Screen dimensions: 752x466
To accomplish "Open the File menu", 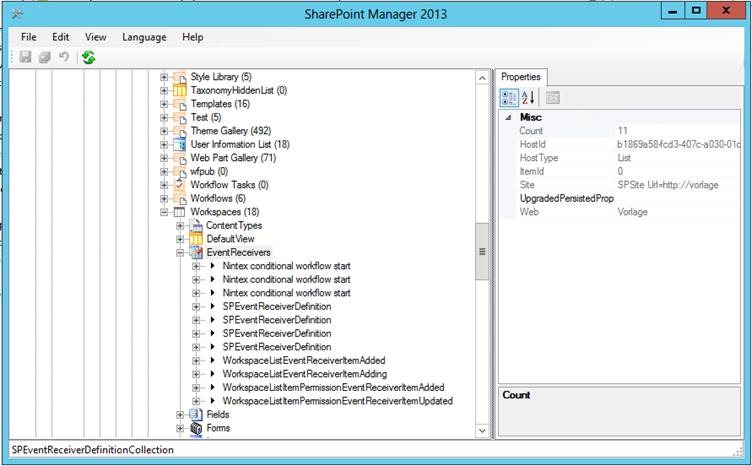I will coord(28,37).
